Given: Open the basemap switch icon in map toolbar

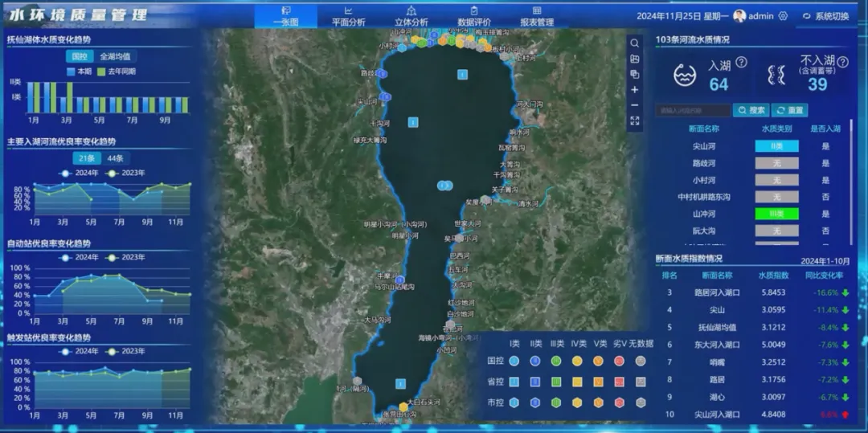Looking at the screenshot, I should pyautogui.click(x=634, y=59).
